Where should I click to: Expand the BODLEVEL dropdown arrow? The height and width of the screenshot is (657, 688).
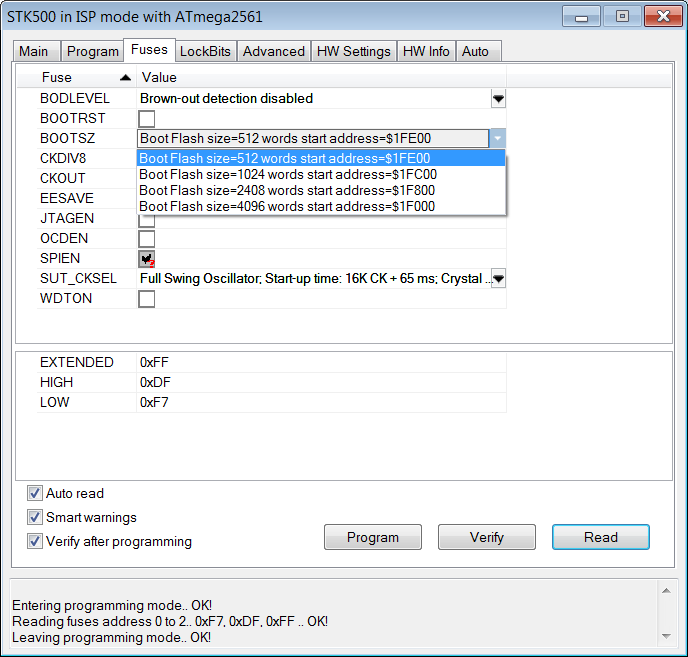[x=498, y=99]
